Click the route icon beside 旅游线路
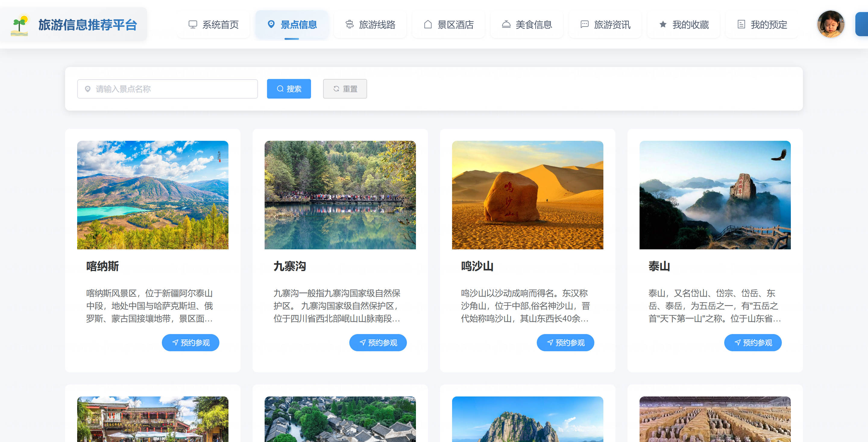Viewport: 868px width, 442px height. coord(349,24)
